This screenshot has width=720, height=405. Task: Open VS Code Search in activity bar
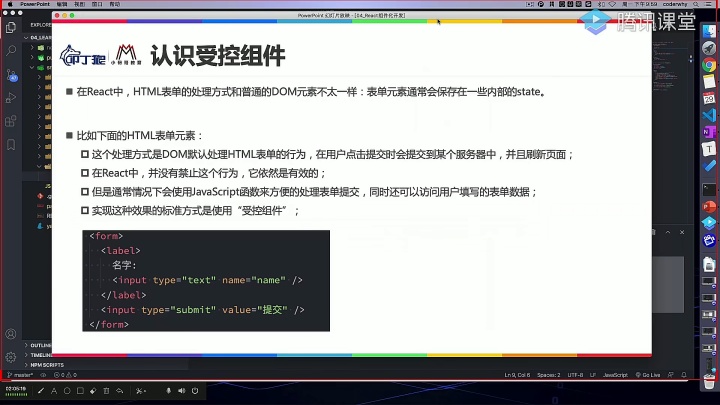(x=11, y=50)
